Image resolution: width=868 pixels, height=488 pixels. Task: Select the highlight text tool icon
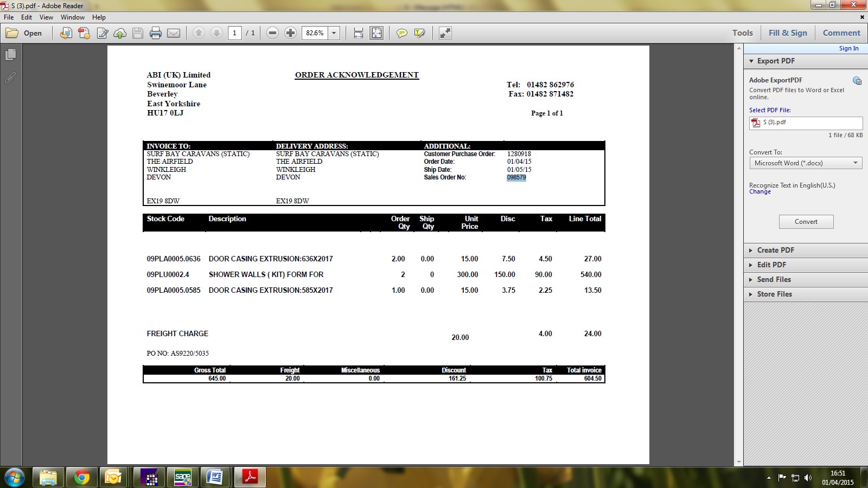point(419,33)
